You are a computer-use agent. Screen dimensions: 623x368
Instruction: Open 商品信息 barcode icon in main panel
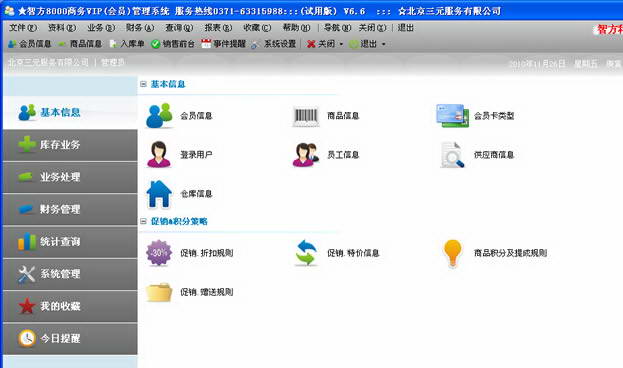pyautogui.click(x=306, y=116)
